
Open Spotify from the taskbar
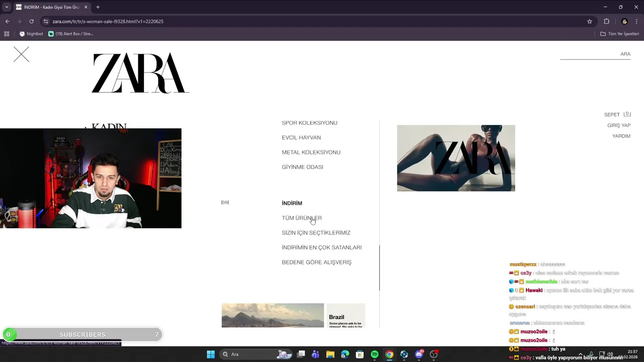click(374, 354)
